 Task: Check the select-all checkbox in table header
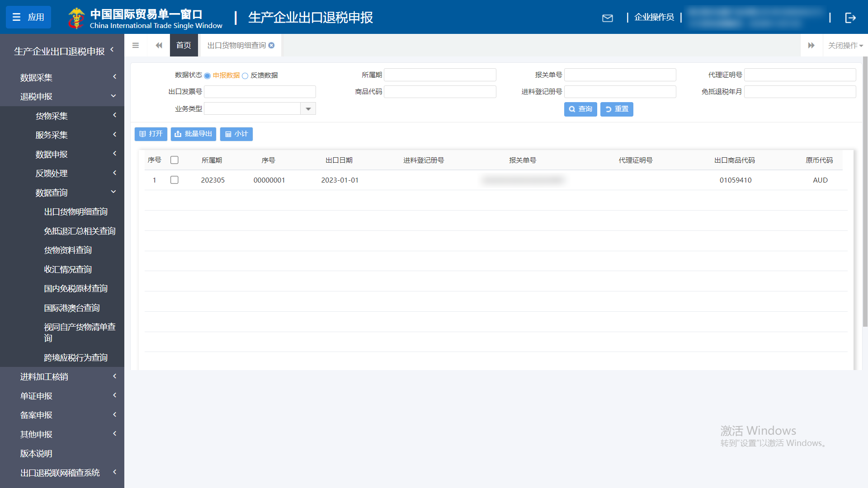click(175, 160)
